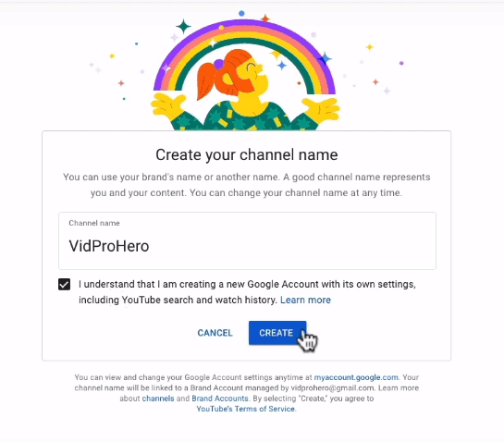Click the dark green star above the rainbow
The height and width of the screenshot is (442, 504).
183,27
